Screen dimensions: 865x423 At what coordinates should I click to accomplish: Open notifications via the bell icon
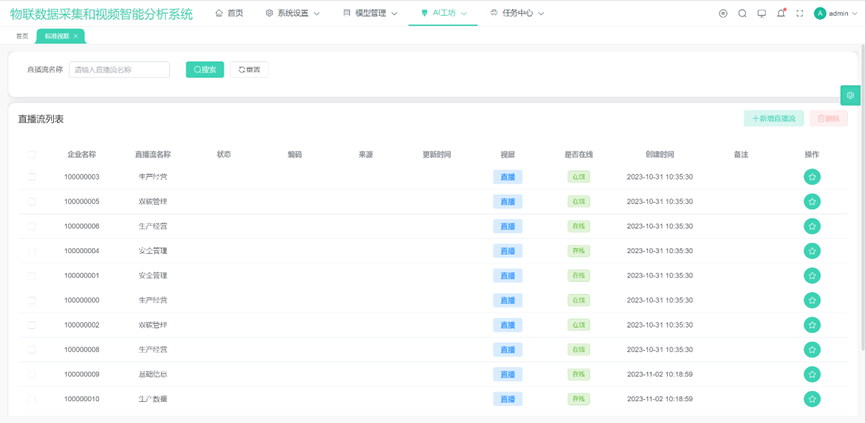[x=781, y=14]
